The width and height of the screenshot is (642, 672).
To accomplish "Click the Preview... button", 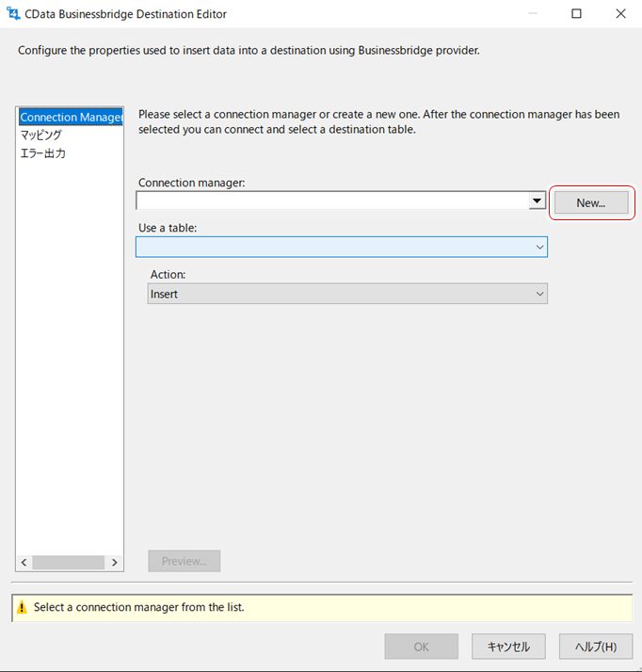I will [x=184, y=561].
